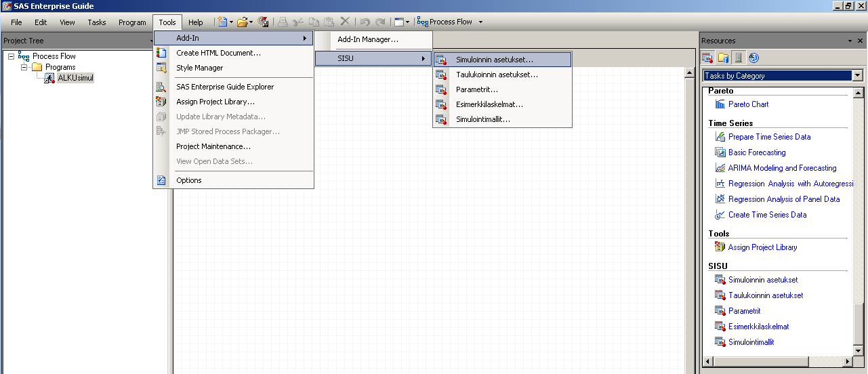Screen dimensions: 868x374
Task: Select SAS Folders icon in Resources pane
Action: tap(723, 58)
